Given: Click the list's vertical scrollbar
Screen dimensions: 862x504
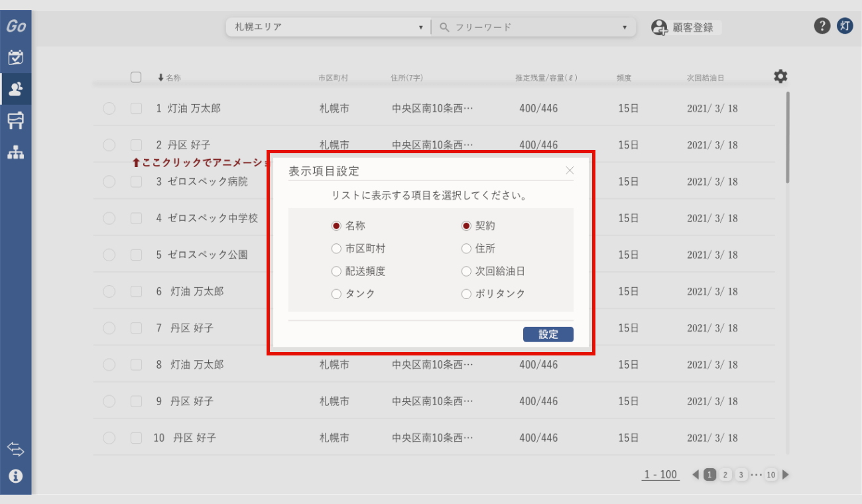Looking at the screenshot, I should [787, 137].
